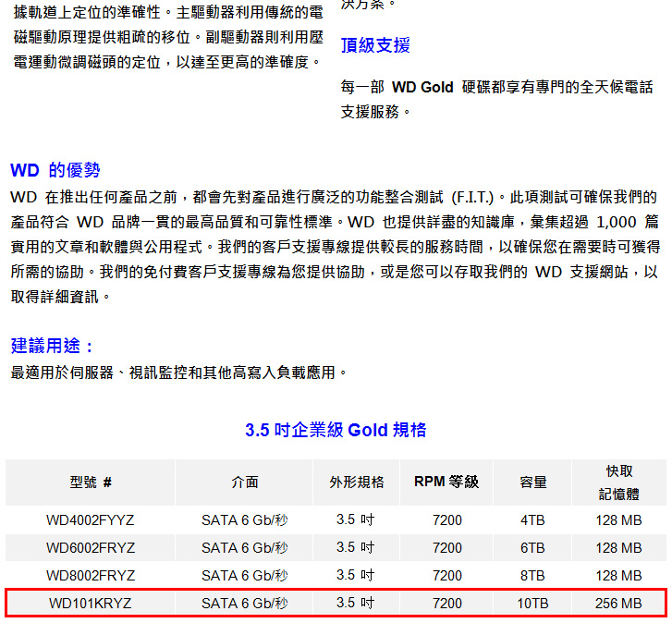Image resolution: width=672 pixels, height=623 pixels.
Task: Click the 型號 # column header
Action: tap(91, 483)
